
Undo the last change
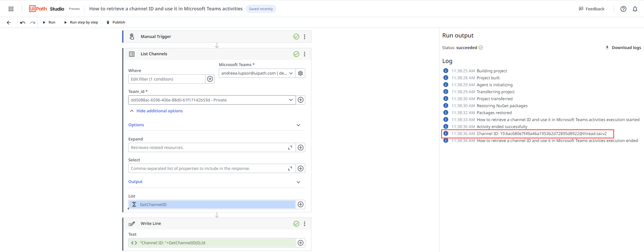pyautogui.click(x=23, y=22)
